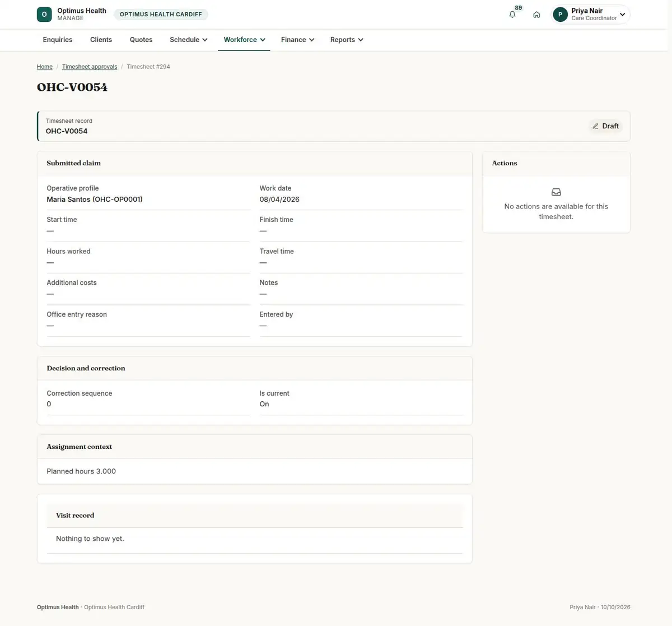
Task: Click the 'No actions are available' message
Action: pos(556,212)
